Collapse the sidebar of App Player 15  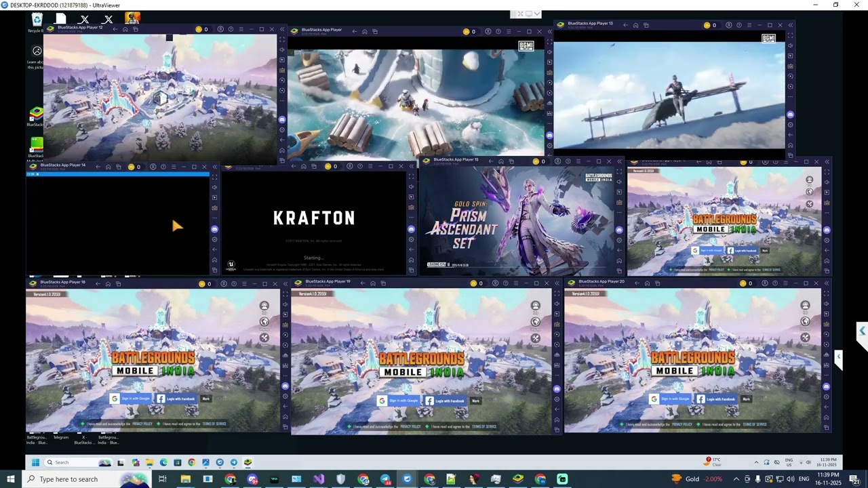click(619, 161)
